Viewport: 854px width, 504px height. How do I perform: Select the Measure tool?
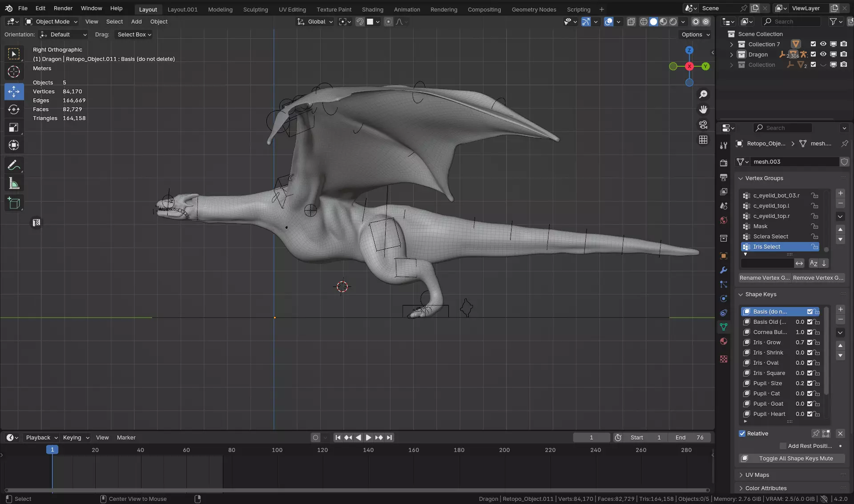pyautogui.click(x=14, y=183)
